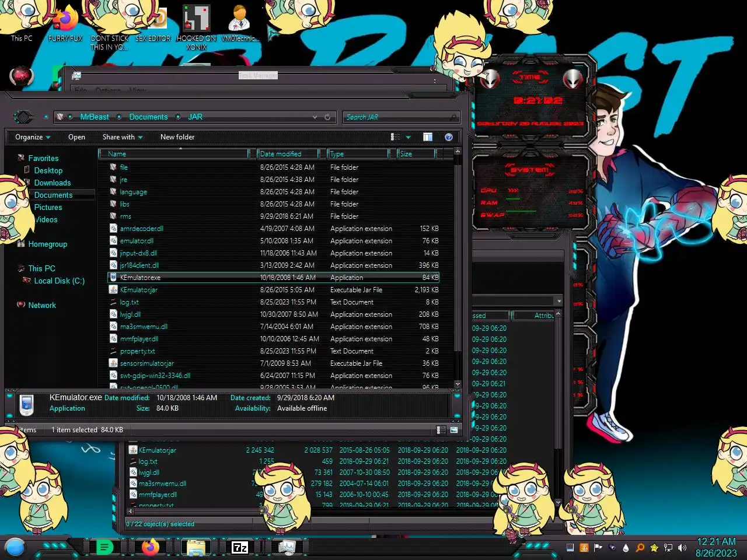This screenshot has width=747, height=560.
Task: Click the volume speaker tray icon
Action: click(682, 548)
